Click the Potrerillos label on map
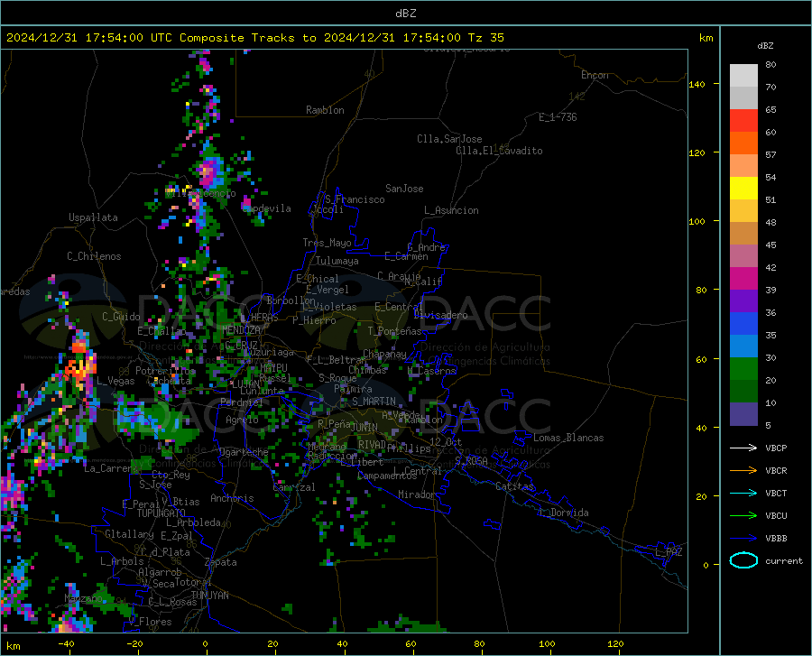 165,371
